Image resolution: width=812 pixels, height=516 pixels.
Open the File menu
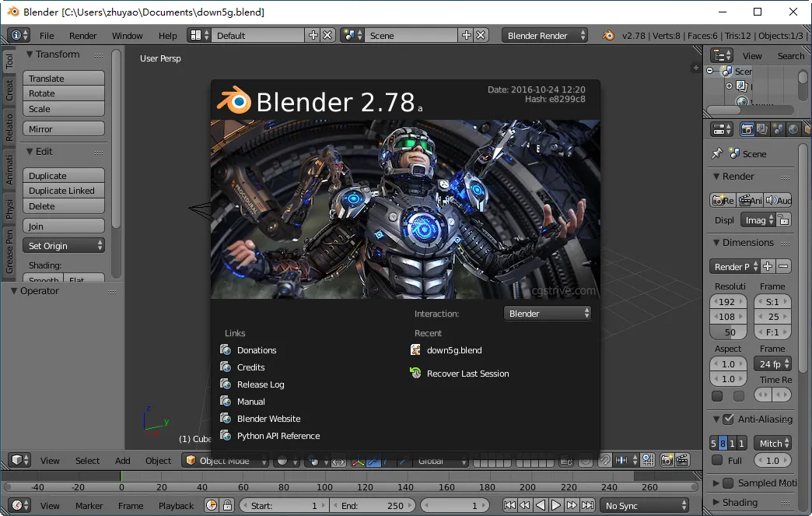coord(47,35)
